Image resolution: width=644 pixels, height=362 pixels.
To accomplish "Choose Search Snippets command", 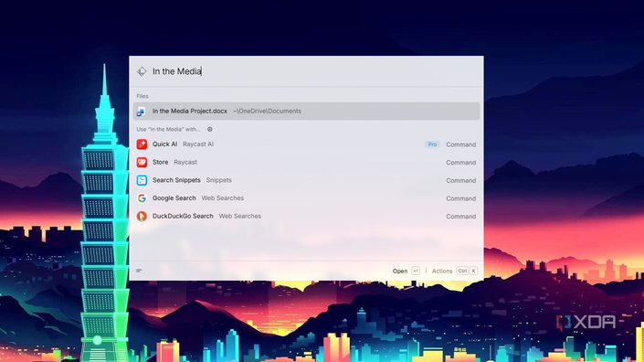I will pyautogui.click(x=306, y=180).
